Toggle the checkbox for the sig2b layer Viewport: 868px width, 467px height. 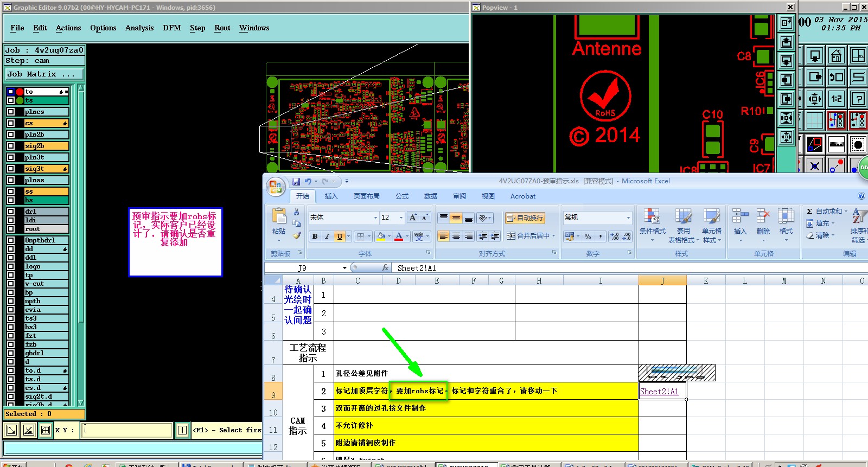pyautogui.click(x=11, y=146)
